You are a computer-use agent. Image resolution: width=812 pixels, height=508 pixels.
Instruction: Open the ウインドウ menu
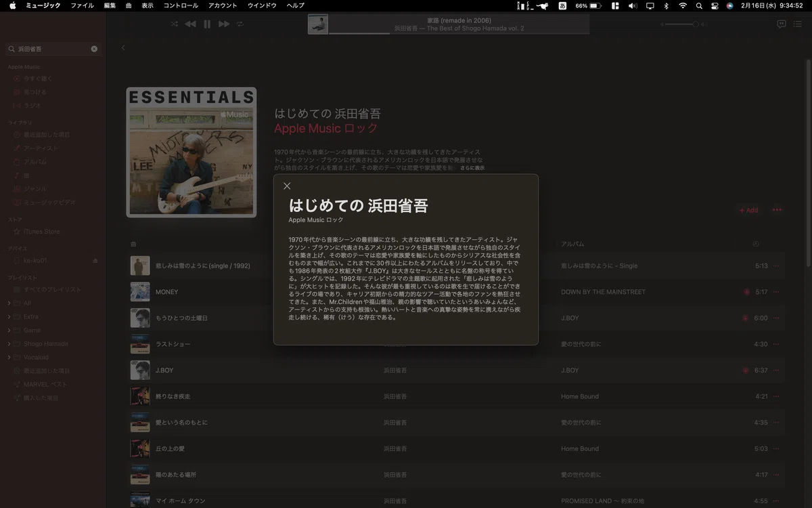point(262,5)
